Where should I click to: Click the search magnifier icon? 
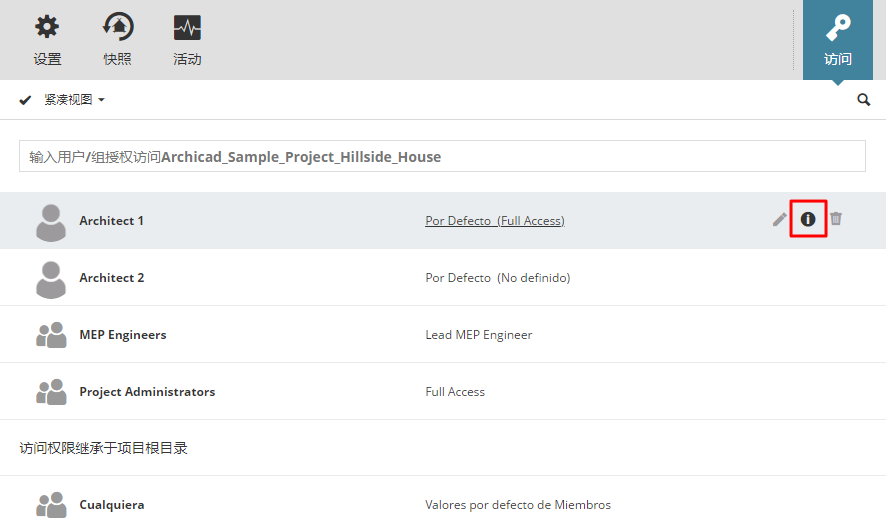pos(864,100)
